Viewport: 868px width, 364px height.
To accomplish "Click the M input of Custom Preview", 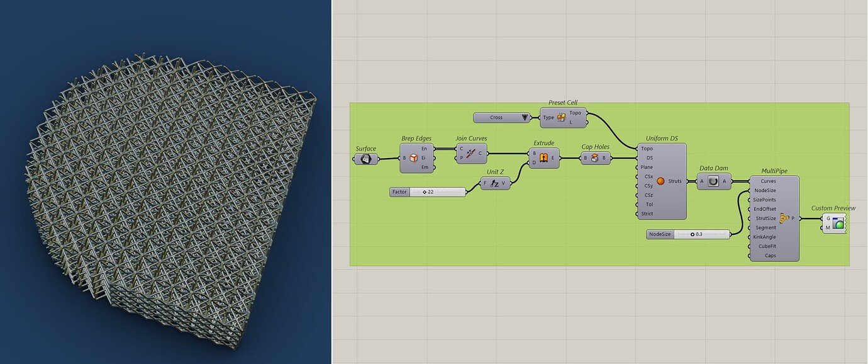I will (823, 227).
